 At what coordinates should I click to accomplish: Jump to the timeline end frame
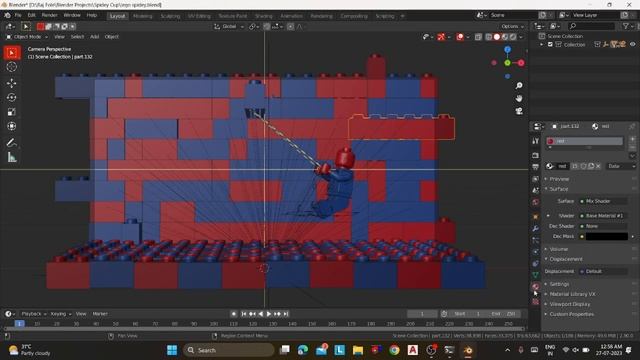point(286,314)
